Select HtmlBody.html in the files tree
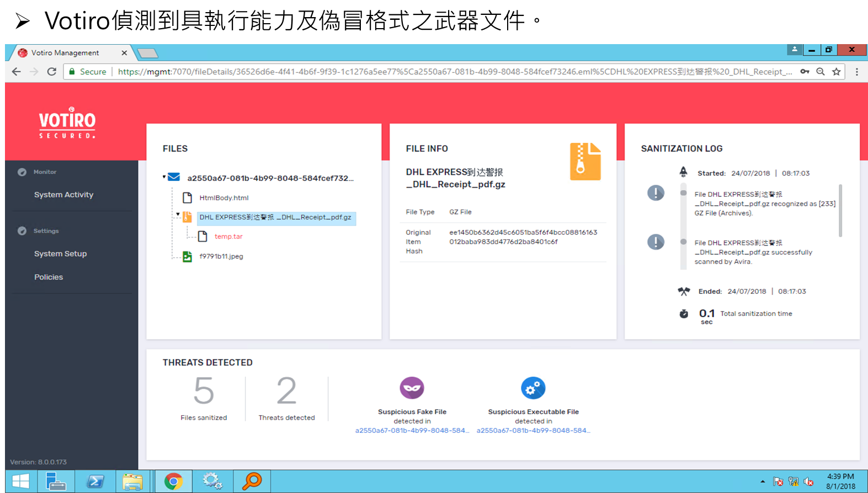The image size is (868, 493). pyautogui.click(x=224, y=198)
